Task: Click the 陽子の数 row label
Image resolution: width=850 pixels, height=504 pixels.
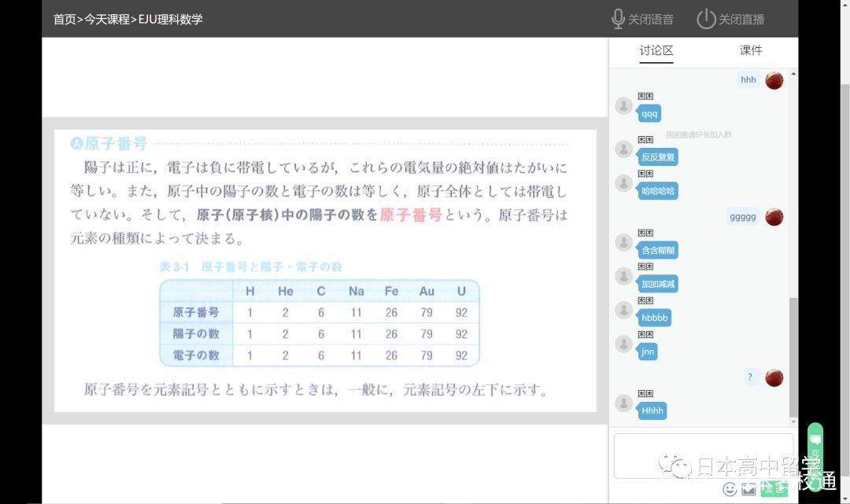Action: click(x=196, y=333)
